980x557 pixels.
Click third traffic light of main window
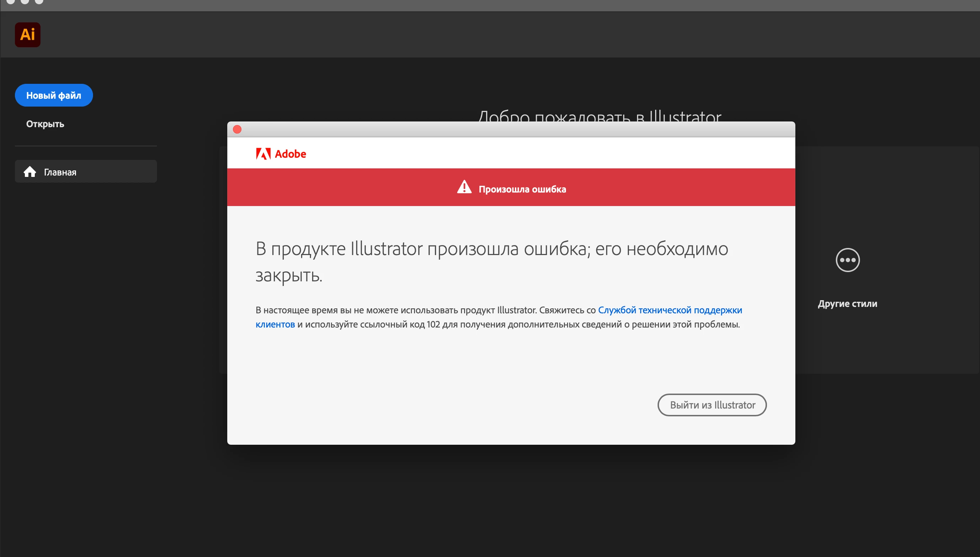coord(39,1)
